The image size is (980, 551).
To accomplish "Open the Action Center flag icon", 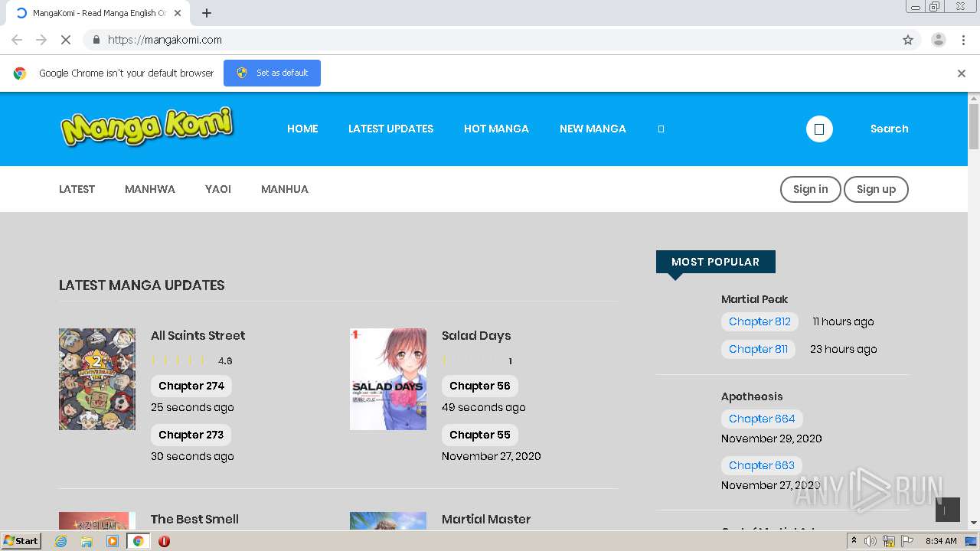I will (x=907, y=541).
